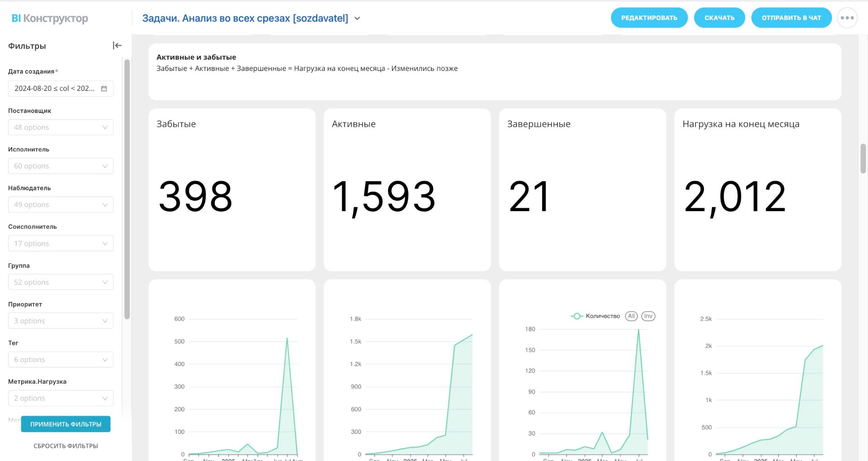
Task: Click the Завершенные value 21
Action: click(x=529, y=197)
